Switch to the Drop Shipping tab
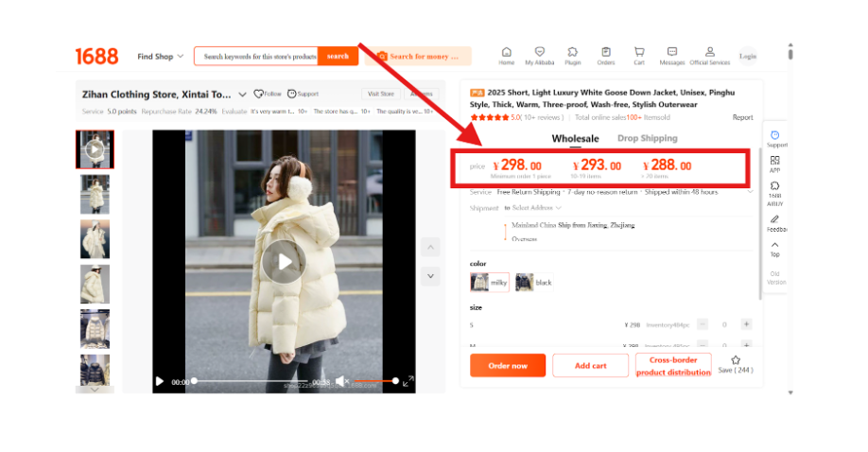This screenshot has height=452, width=868. pyautogui.click(x=647, y=138)
